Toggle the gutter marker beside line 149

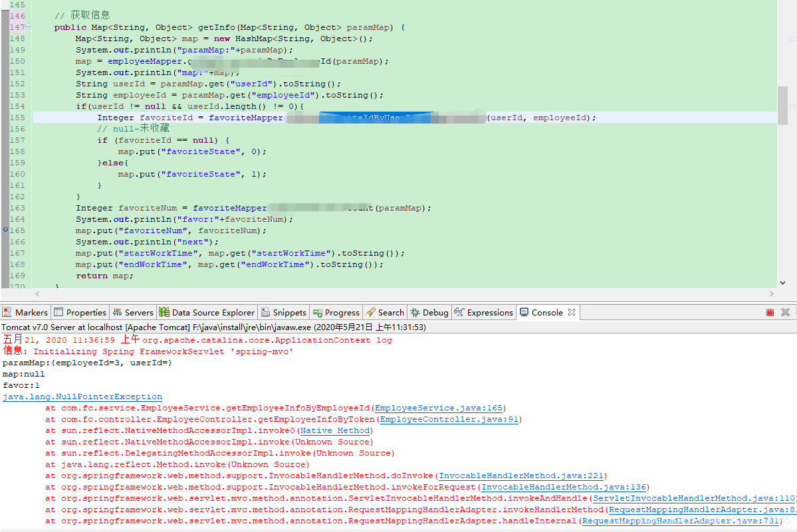point(4,49)
